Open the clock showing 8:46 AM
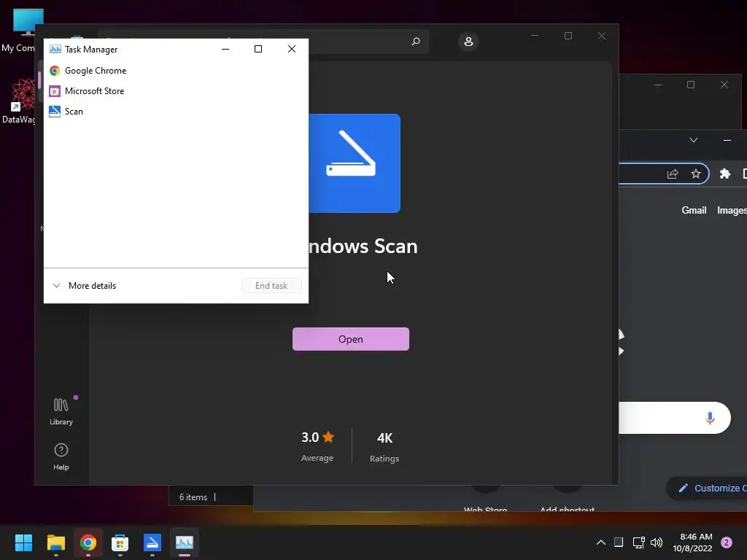Screen dimensions: 747x560 (692, 542)
